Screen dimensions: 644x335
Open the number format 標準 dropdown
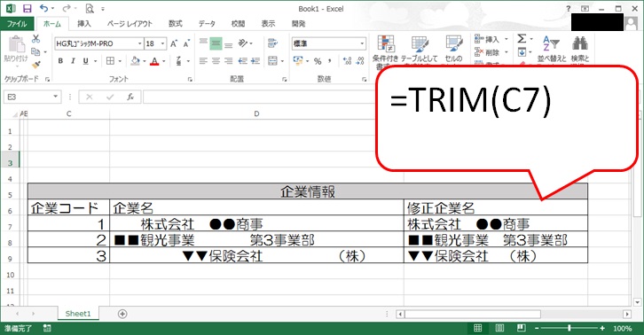(362, 43)
